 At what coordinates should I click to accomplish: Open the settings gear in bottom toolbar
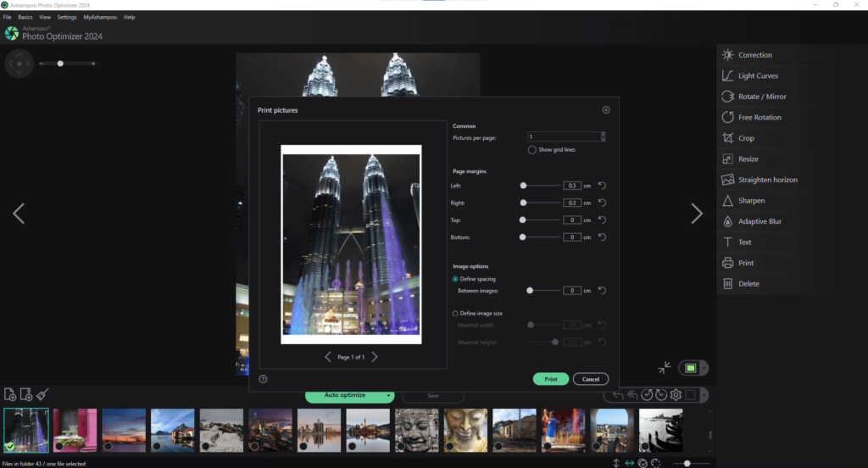676,395
